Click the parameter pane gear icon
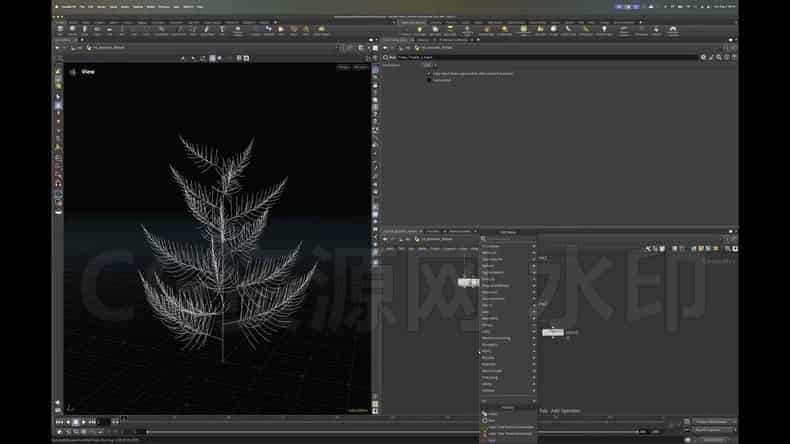The width and height of the screenshot is (790, 444). coord(703,57)
